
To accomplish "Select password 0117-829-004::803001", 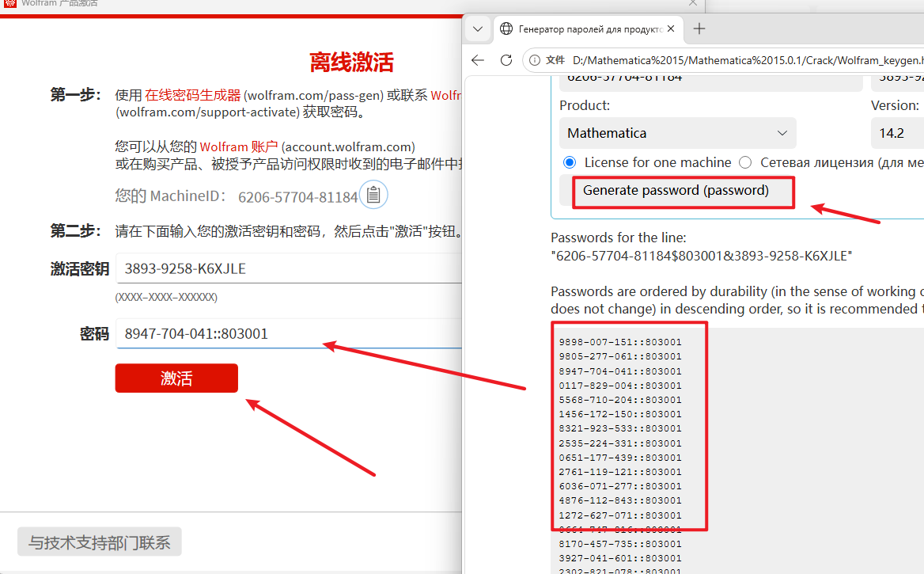I will pos(620,386).
